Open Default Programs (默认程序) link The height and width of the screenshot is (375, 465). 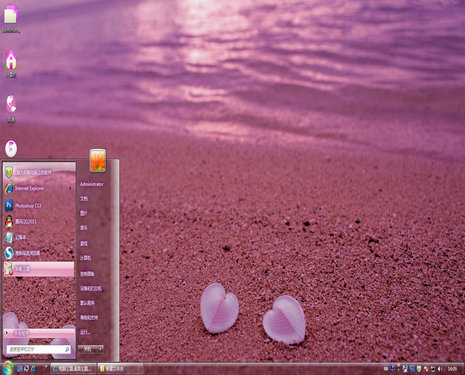[x=87, y=303]
